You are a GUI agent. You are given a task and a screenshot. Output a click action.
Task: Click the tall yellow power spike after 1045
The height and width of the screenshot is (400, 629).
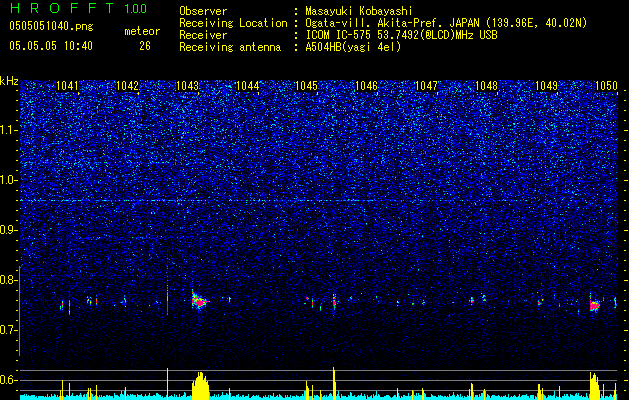pos(334,383)
